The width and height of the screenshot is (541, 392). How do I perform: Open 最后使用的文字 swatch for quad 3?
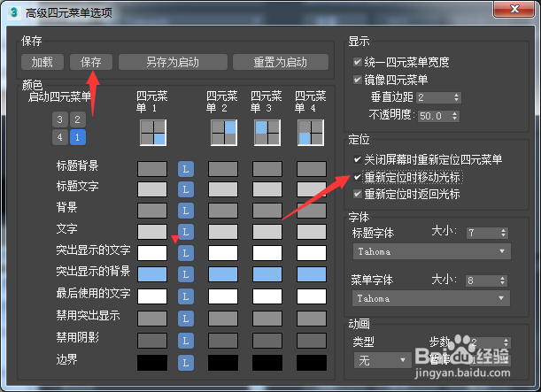pyautogui.click(x=267, y=296)
